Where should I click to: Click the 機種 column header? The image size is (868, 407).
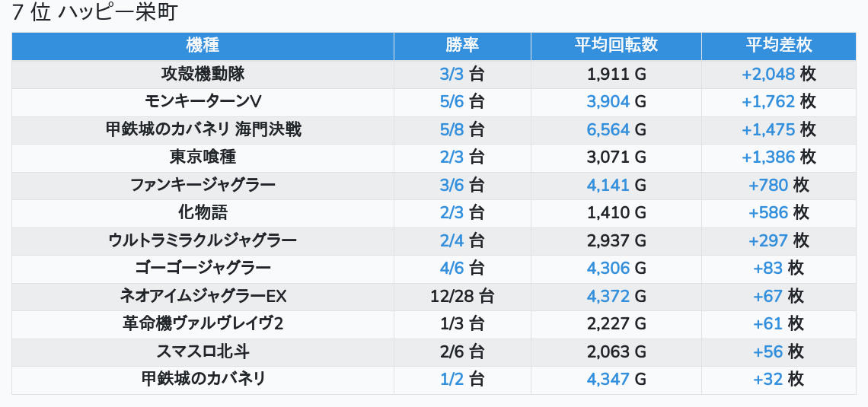coord(203,46)
